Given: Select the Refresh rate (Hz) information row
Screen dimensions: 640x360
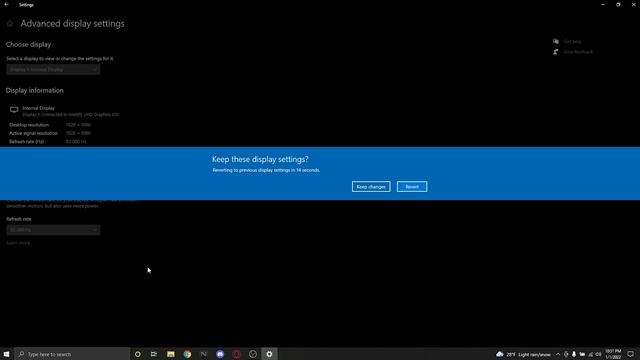Looking at the screenshot, I should click(48, 142).
